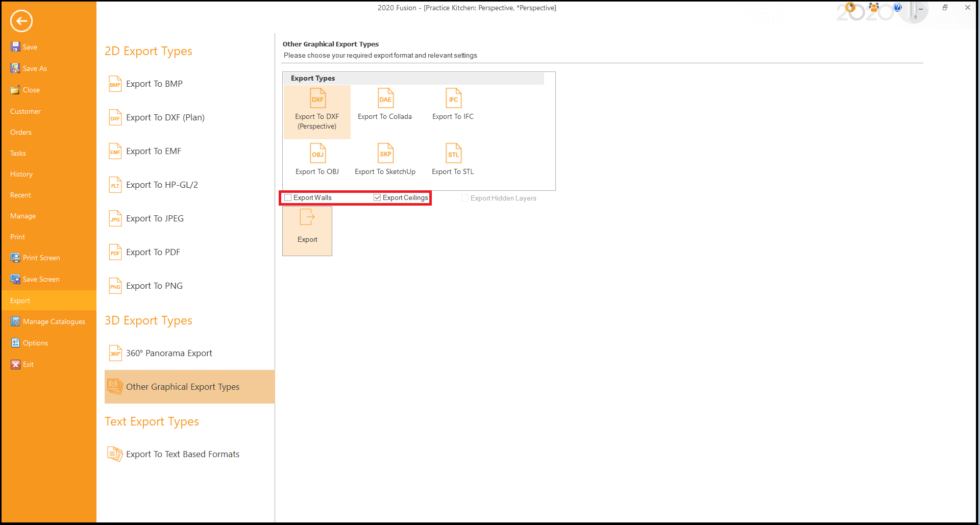Select the highlighted Export menu item
The width and height of the screenshot is (980, 525).
(49, 301)
